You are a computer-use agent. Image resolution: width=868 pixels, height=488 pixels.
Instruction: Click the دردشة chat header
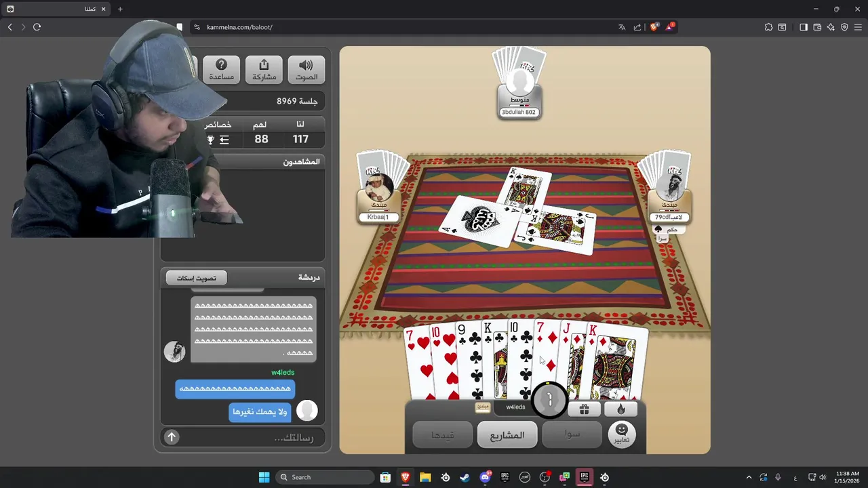click(309, 277)
